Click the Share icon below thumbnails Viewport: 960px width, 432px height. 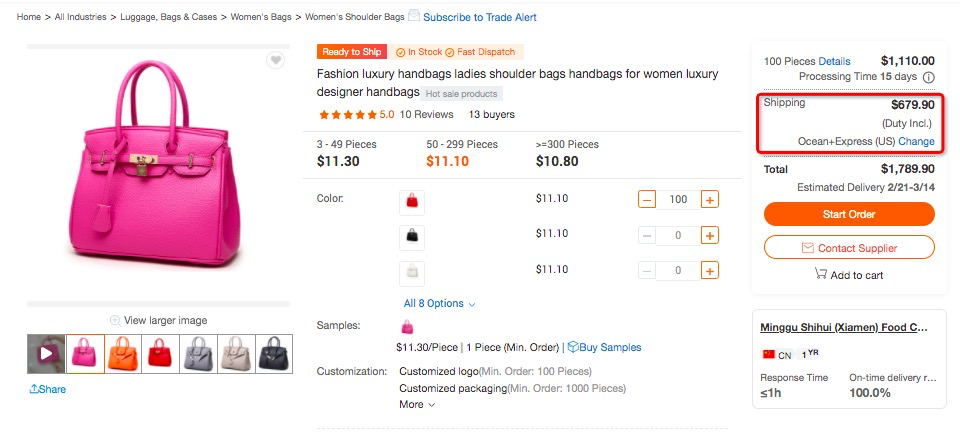tap(35, 389)
